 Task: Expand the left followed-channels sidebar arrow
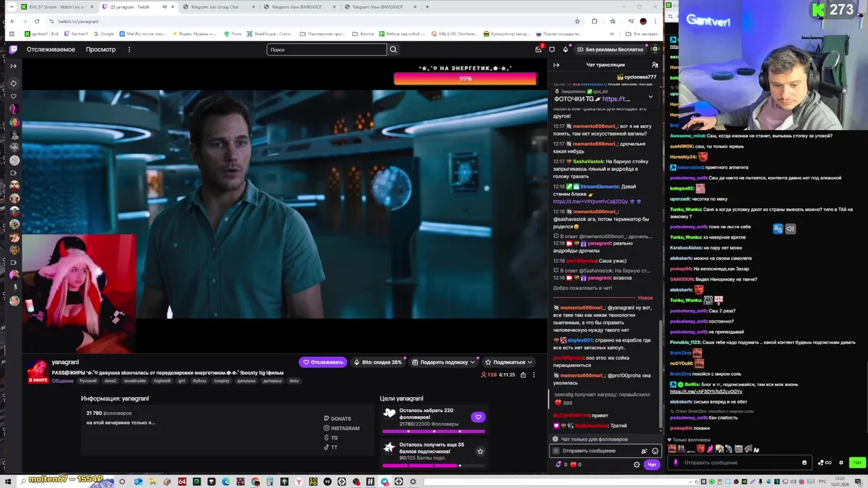coord(13,66)
